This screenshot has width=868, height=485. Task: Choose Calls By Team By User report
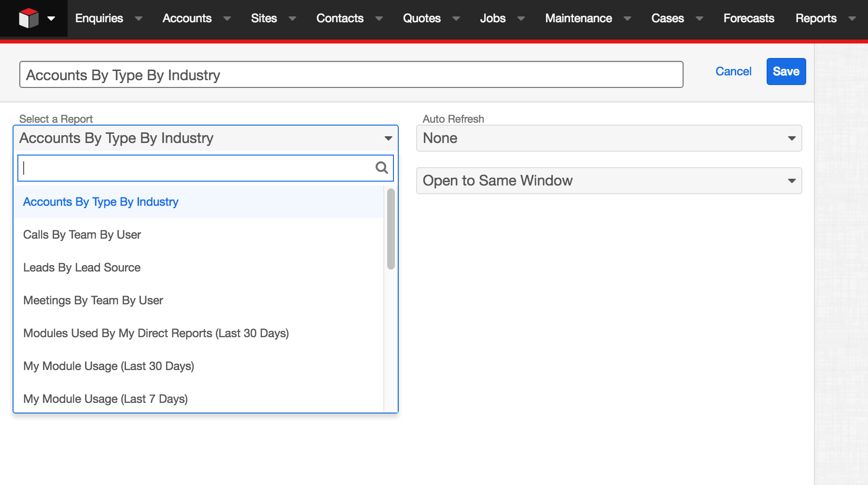pyautogui.click(x=198, y=235)
